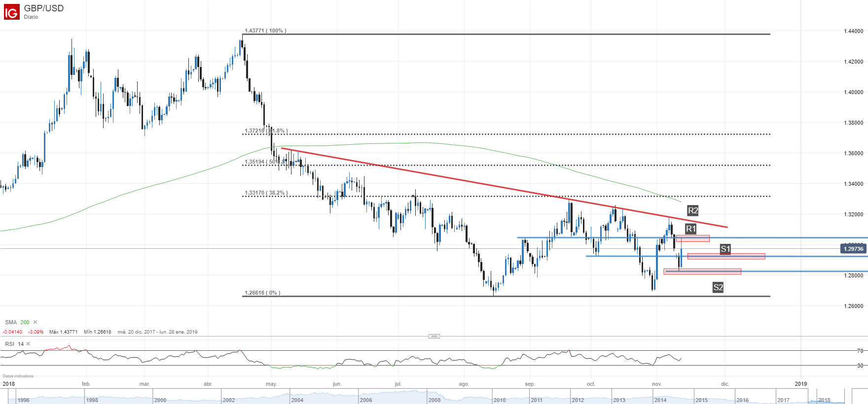This screenshot has height=404, width=868.
Task: Jump to 2012 in the navigator
Action: tap(578, 400)
